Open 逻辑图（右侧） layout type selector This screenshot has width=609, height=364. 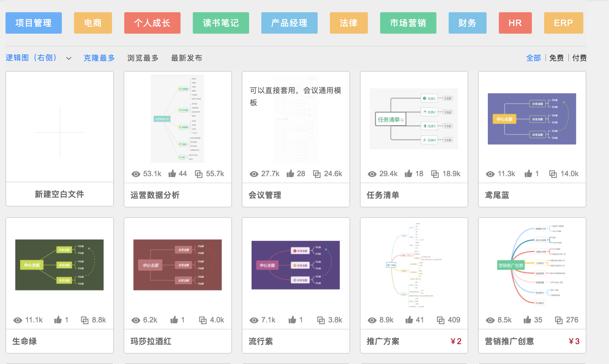[31, 58]
